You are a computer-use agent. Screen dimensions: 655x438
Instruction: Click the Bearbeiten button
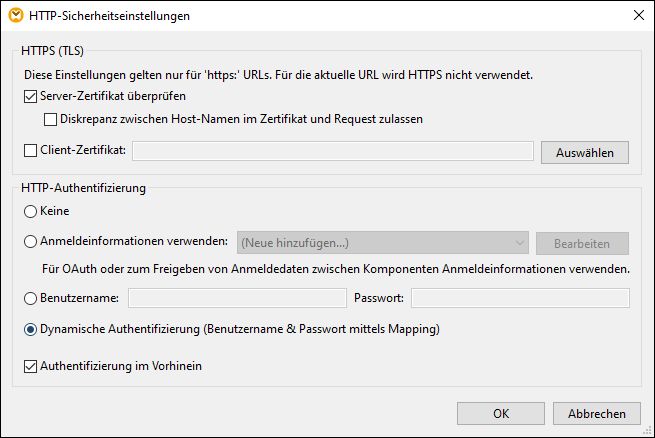tap(582, 243)
